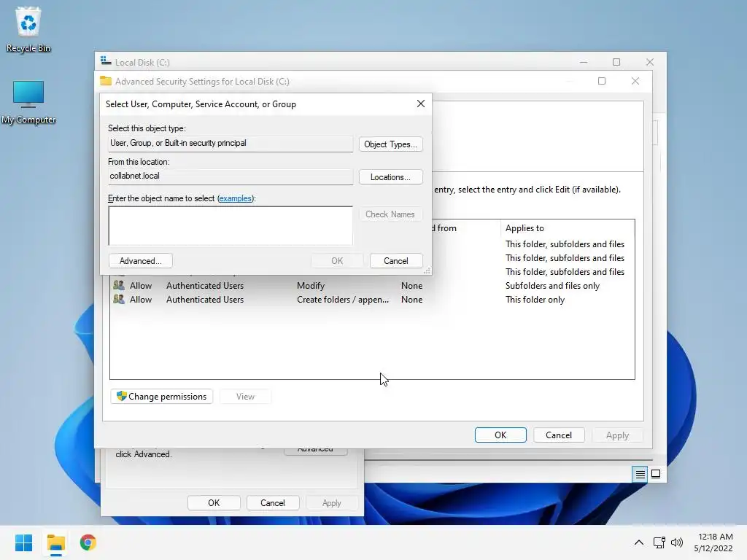Select the My Computer desktop icon
This screenshot has width=747, height=560.
tap(28, 102)
